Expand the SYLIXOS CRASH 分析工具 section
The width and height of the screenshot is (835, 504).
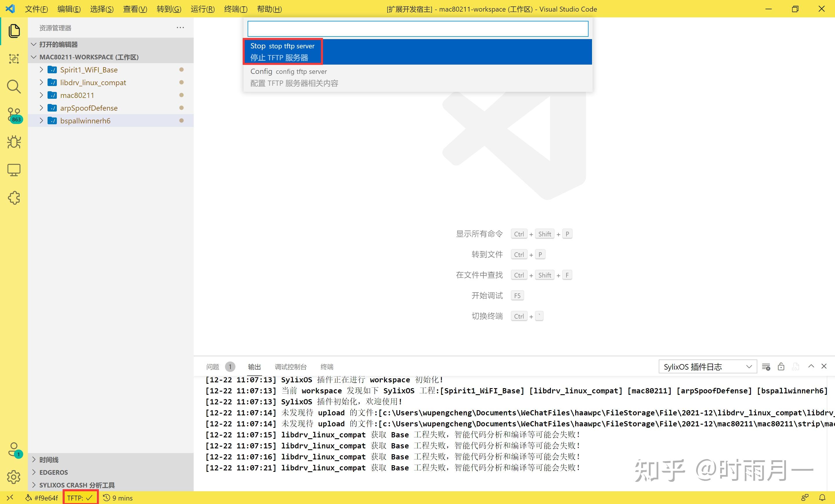tap(110, 485)
